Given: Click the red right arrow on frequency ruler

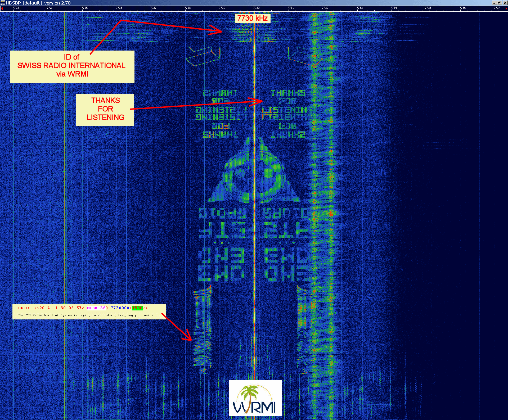Looking at the screenshot, I should 506,9.
